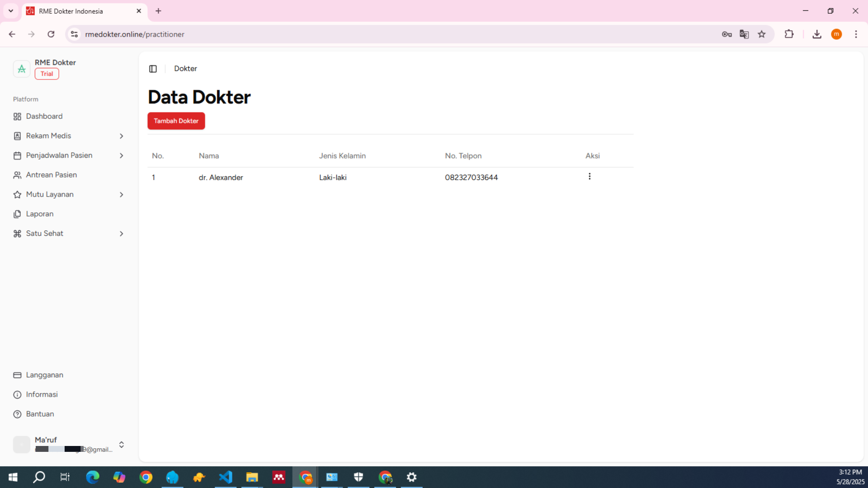Click the Google Translate icon in address bar
Image resolution: width=868 pixels, height=488 pixels.
tap(744, 34)
